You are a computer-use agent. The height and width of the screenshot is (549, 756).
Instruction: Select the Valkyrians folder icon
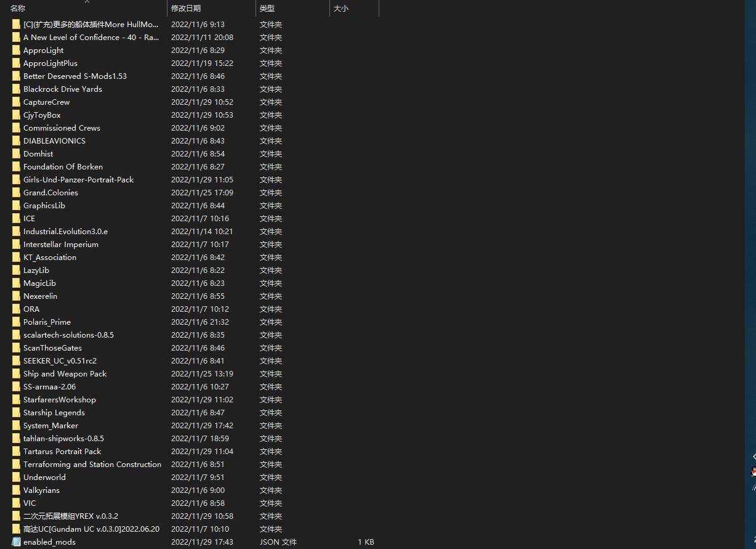(x=17, y=490)
